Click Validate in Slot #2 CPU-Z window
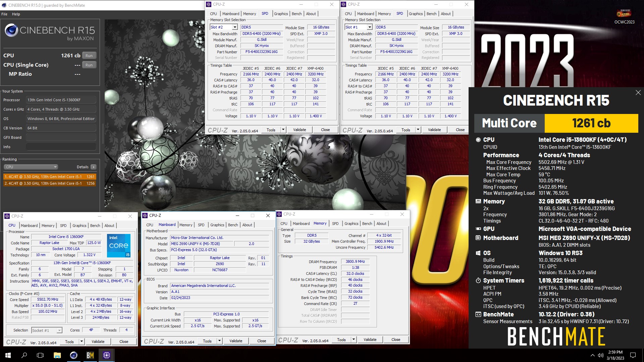The width and height of the screenshot is (644, 362). tap(300, 130)
